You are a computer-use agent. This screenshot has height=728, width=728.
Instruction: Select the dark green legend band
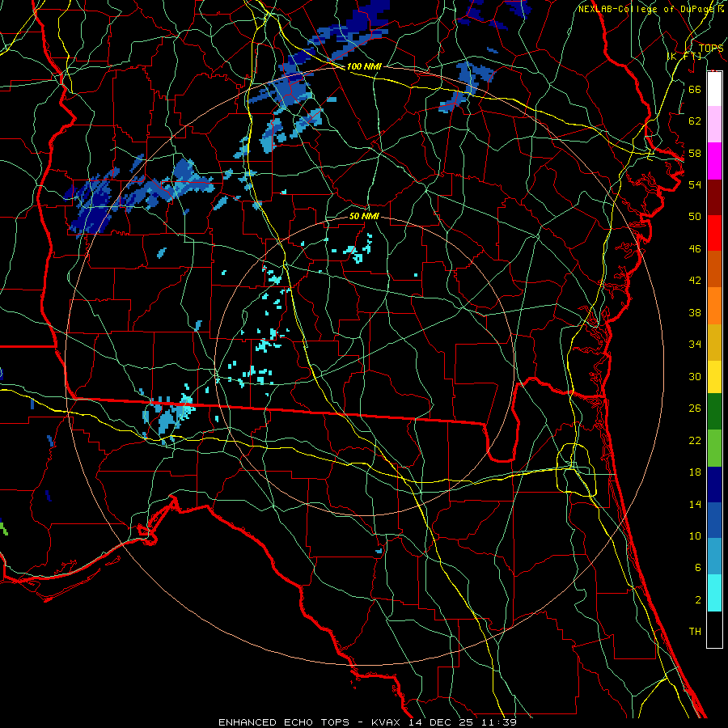714,412
